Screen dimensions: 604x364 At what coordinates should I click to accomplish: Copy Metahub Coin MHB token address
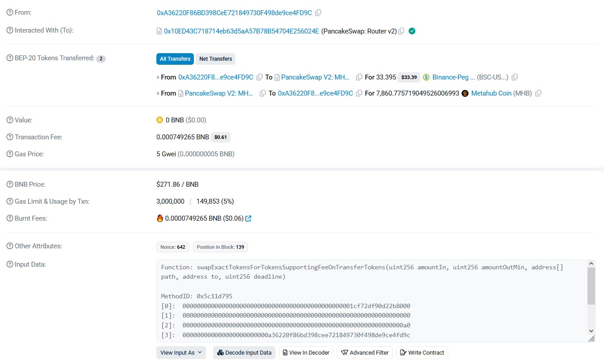538,93
